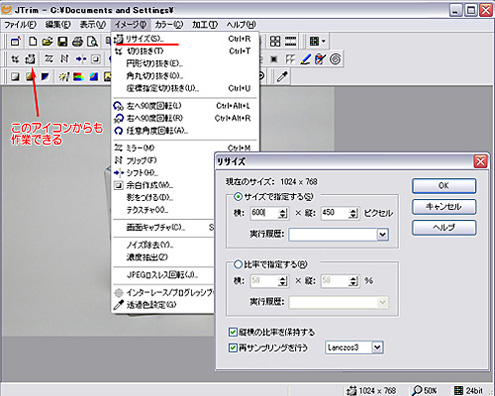Image resolution: width=495 pixels, height=396 pixels.
Task: Toggle 再サンプリングを行う checkbox
Action: click(x=233, y=348)
